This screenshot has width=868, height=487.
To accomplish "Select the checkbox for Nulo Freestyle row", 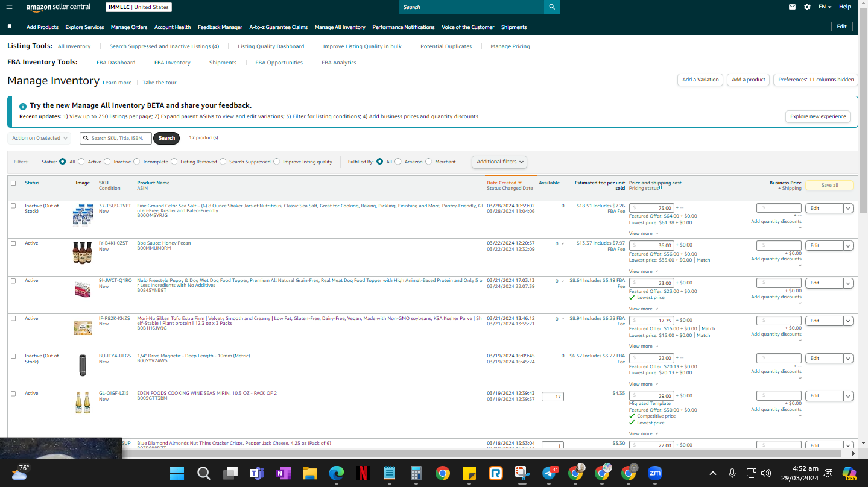I will [x=13, y=281].
